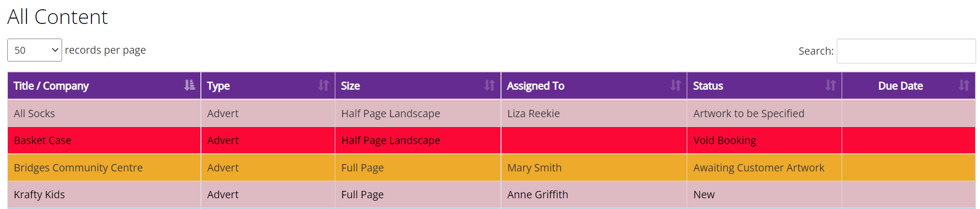Open the Basket Case entry

coord(43,140)
